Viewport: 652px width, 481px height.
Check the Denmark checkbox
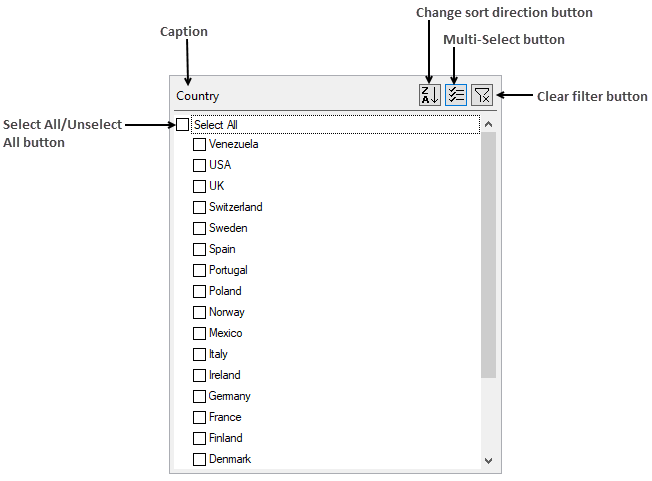click(x=200, y=459)
